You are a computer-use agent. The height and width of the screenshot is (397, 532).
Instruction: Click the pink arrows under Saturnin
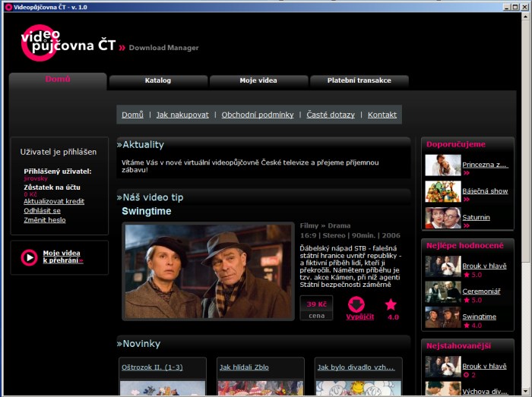[x=467, y=225]
